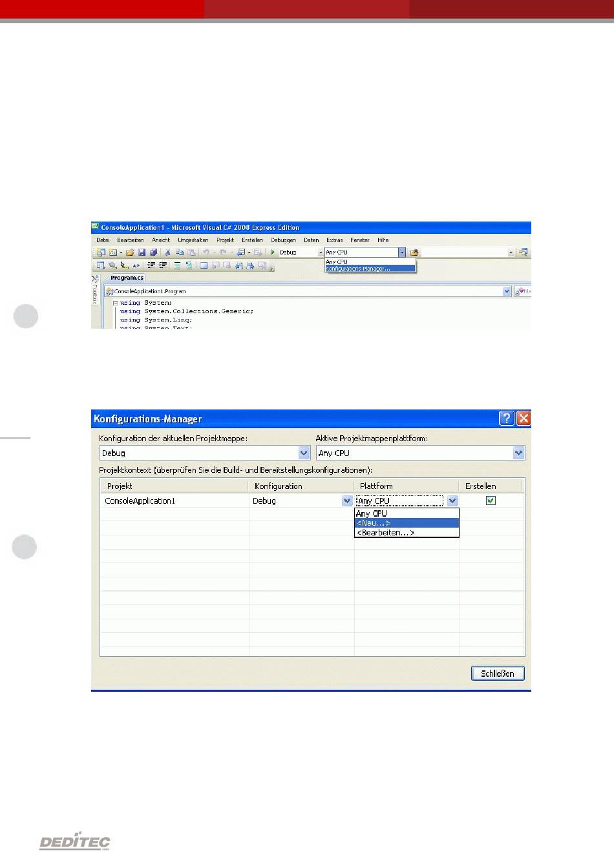Click the Find in Files icon
The height and width of the screenshot is (868, 614).
(x=415, y=253)
